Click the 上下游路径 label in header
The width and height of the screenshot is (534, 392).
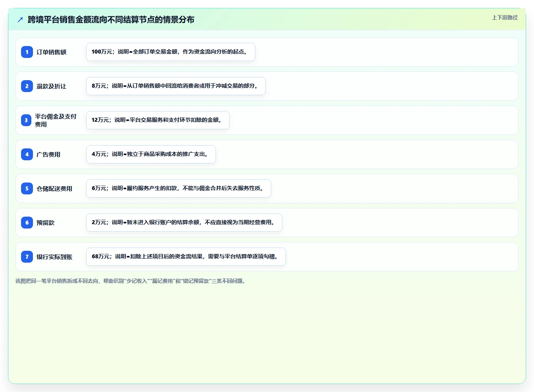coord(505,17)
